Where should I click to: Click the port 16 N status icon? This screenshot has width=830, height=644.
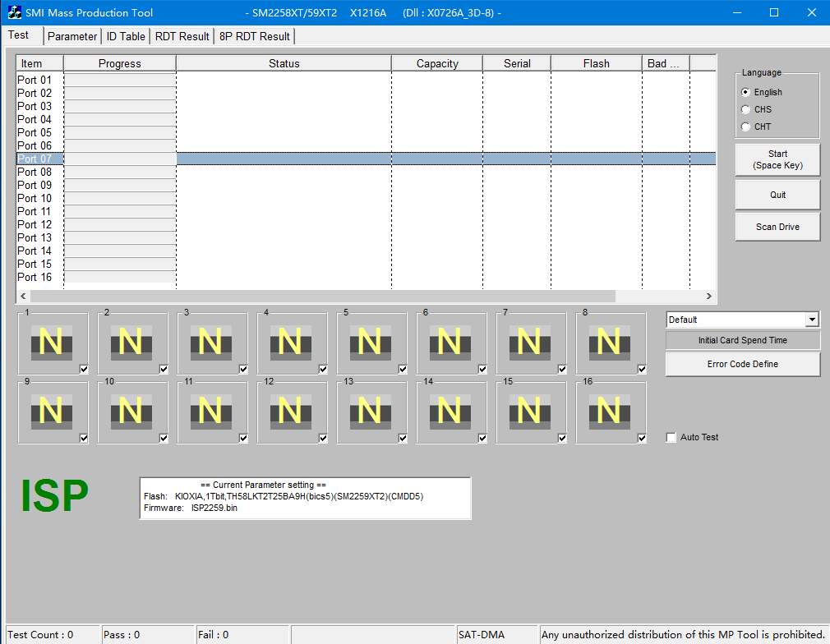(x=609, y=411)
